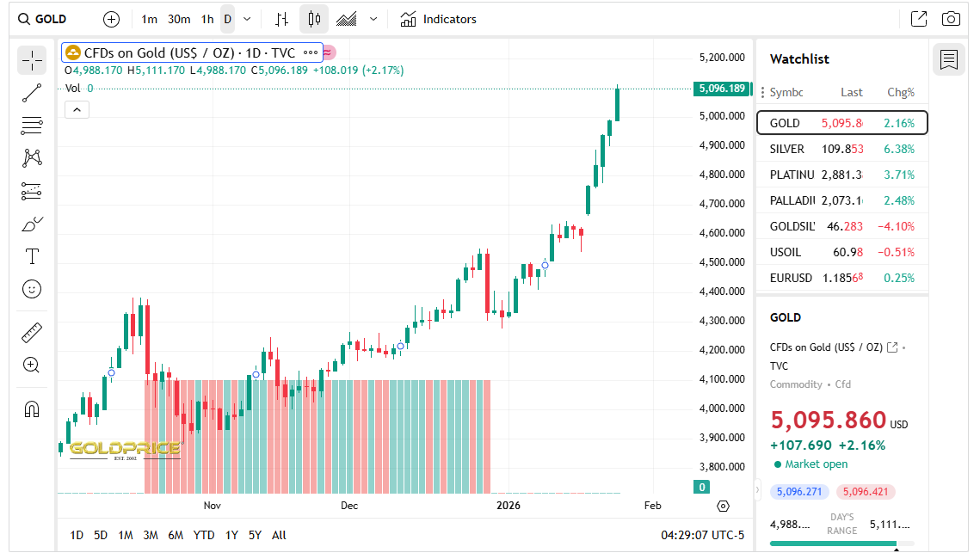Click the zoom in magnifier tool
This screenshot has height=559, width=980.
32,365
